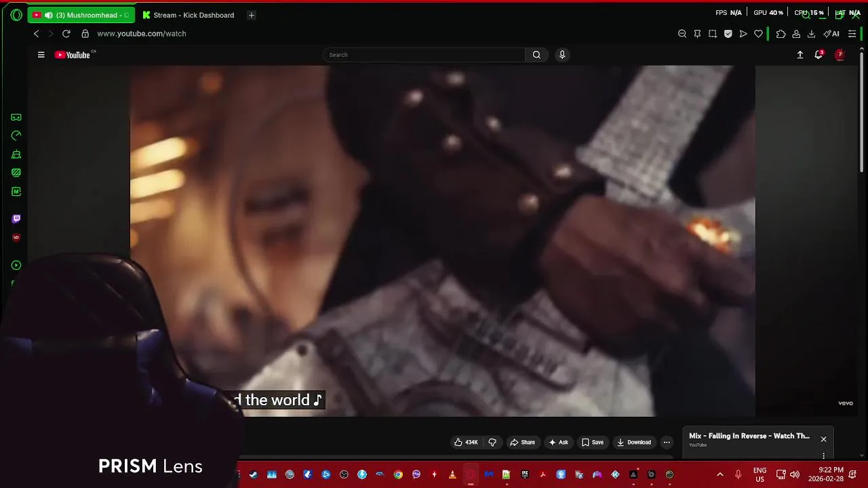Viewport: 868px width, 488px height.
Task: Open Epic Games Launcher from the taskbar
Action: click(x=525, y=474)
